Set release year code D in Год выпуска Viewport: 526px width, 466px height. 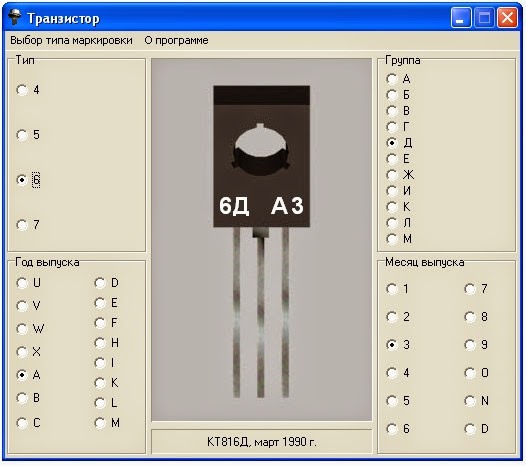point(100,283)
